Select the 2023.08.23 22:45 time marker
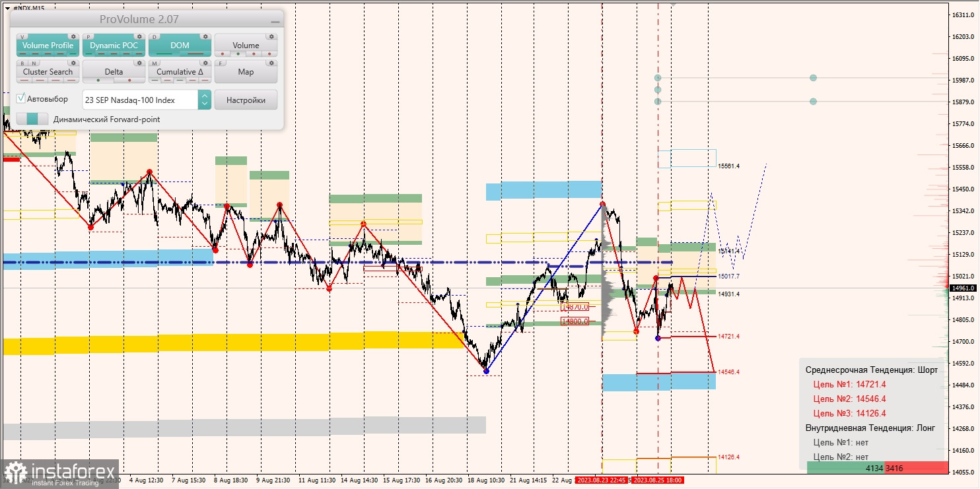This screenshot has width=980, height=489. [602, 480]
